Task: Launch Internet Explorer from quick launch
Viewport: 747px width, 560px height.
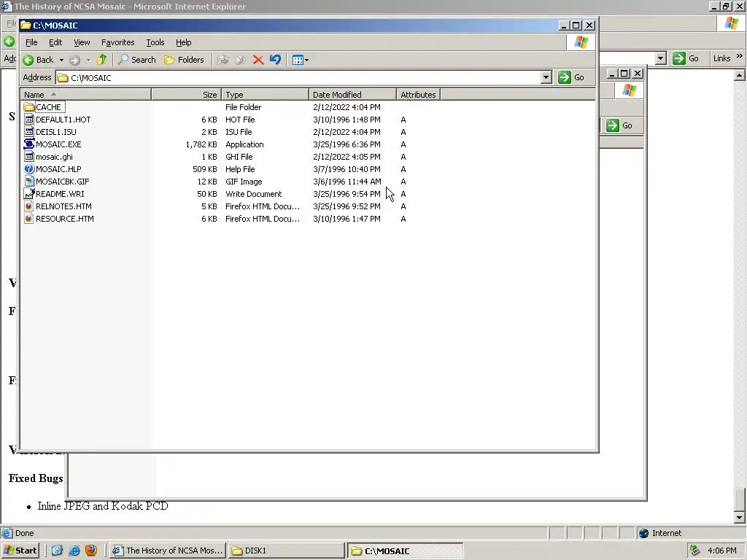Action: 74,551
